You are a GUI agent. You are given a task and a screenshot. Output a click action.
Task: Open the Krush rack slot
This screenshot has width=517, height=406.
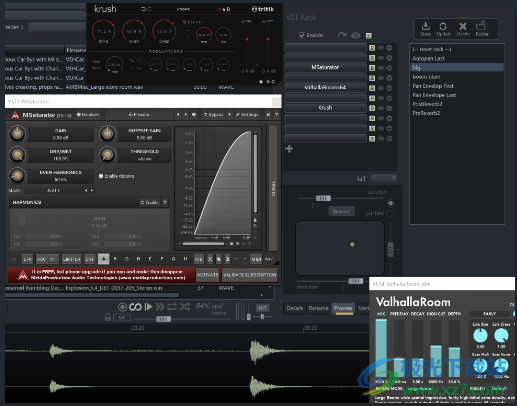click(325, 108)
